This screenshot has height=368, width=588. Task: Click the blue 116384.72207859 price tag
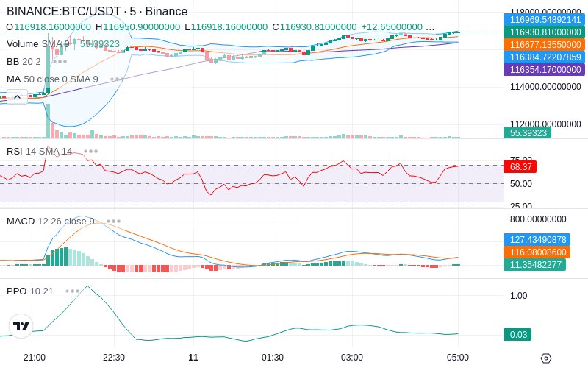coord(545,57)
